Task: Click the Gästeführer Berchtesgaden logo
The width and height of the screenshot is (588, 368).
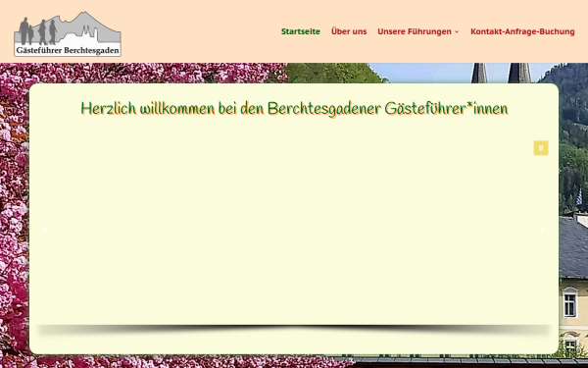Action: point(68,33)
